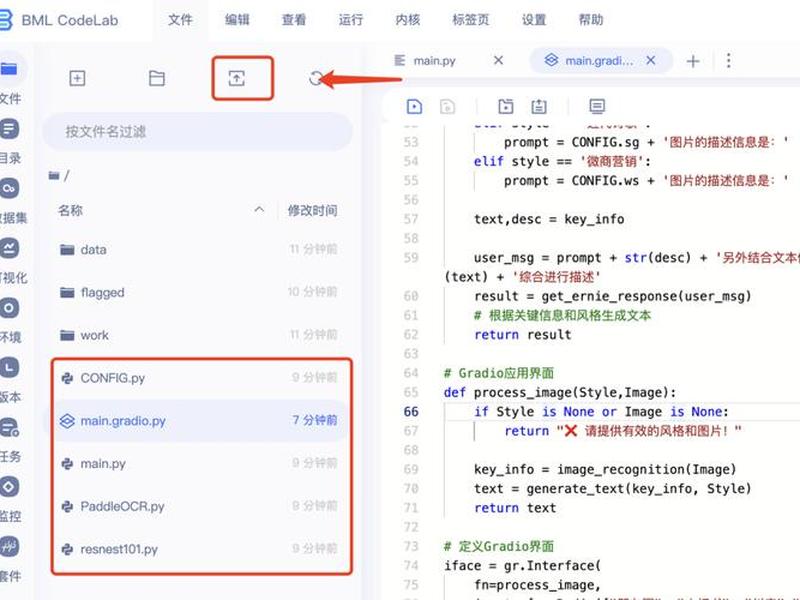The image size is (800, 600).
Task: Click the 'def process_image(Style,Image):' code line
Action: tap(560, 392)
